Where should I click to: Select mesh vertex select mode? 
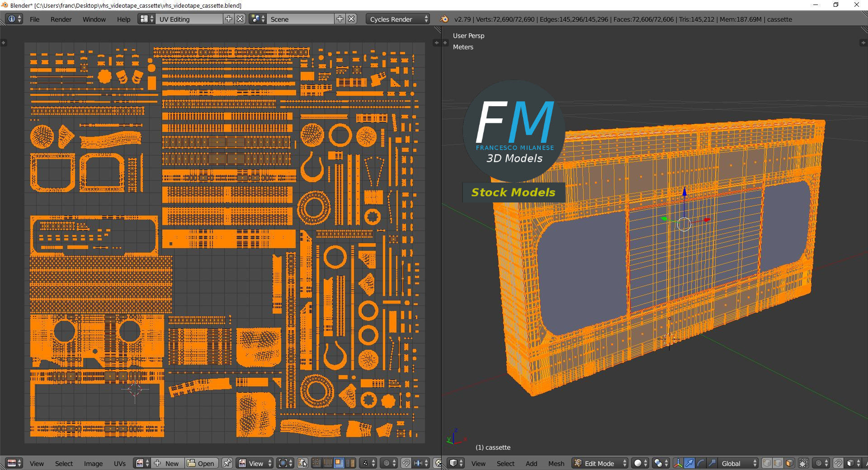coord(767,463)
